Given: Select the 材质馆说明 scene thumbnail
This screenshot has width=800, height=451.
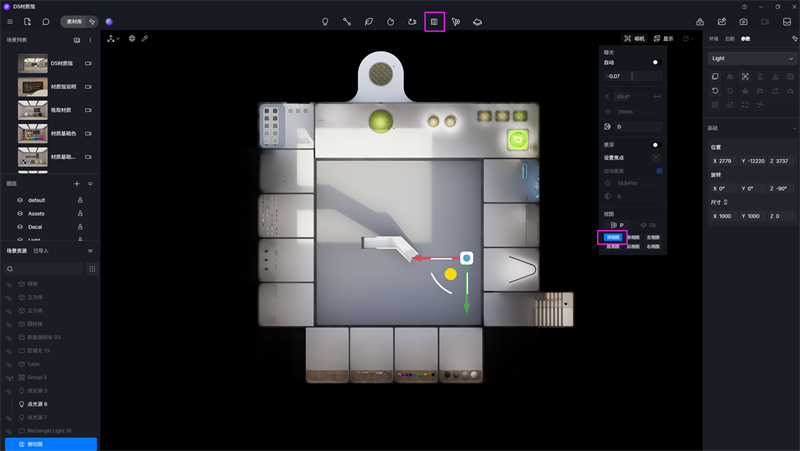Looking at the screenshot, I should tap(41, 87).
